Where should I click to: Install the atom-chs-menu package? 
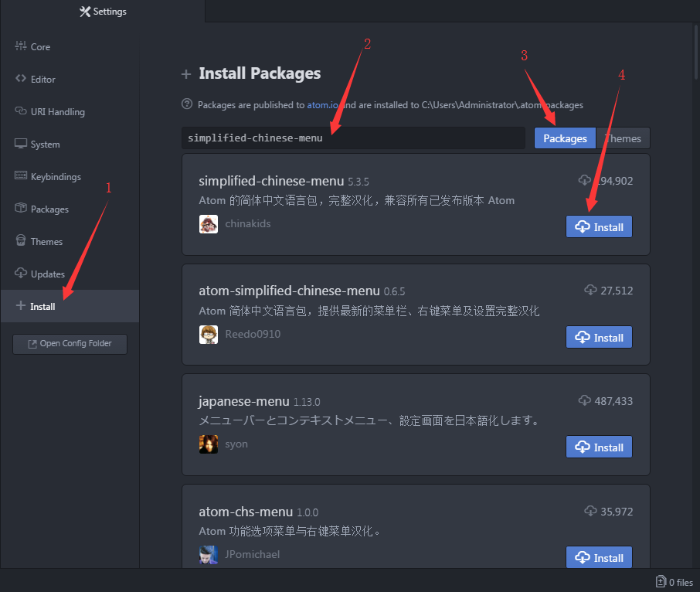[599, 558]
